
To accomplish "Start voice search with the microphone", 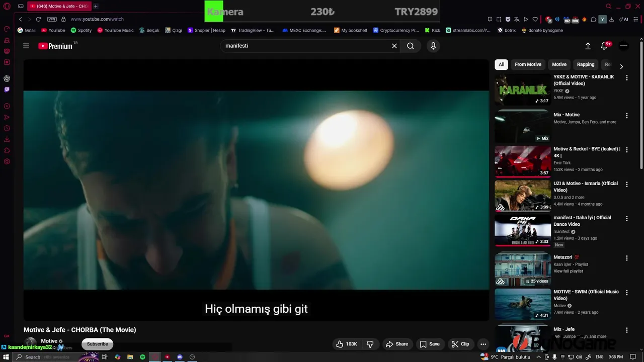I will click(x=433, y=46).
